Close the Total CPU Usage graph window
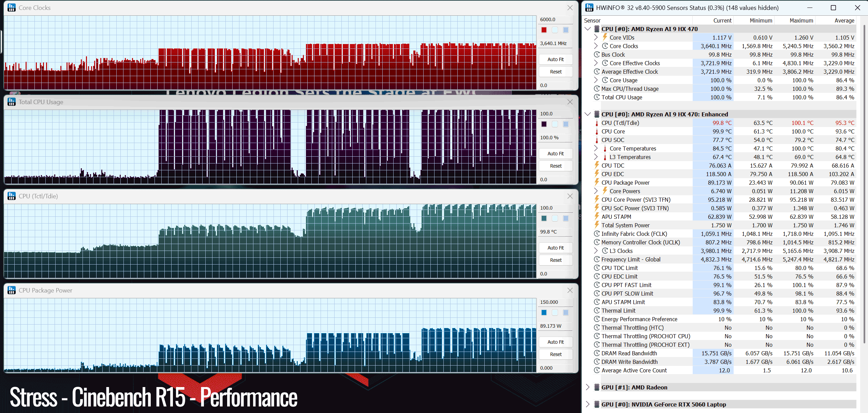868x413 pixels. pos(570,102)
